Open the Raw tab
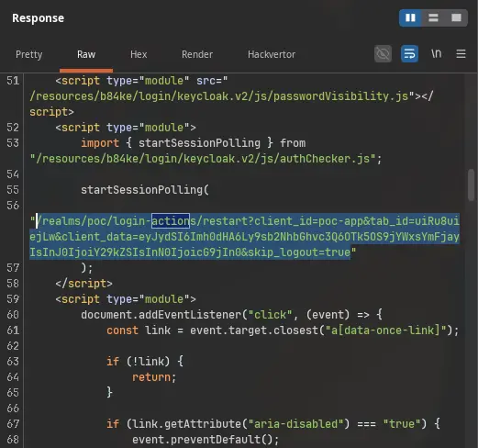478x448 pixels. 86,54
